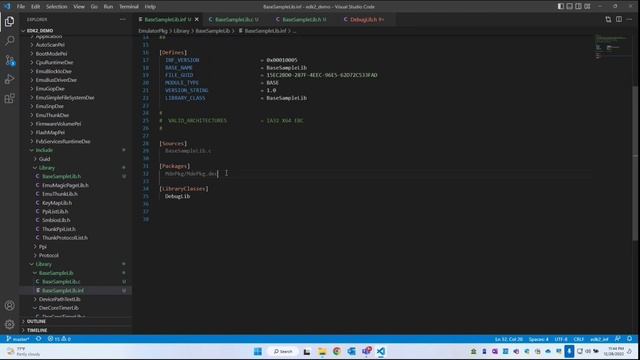This screenshot has width=640, height=360.
Task: Expand the Guid folder
Action: click(x=44, y=159)
